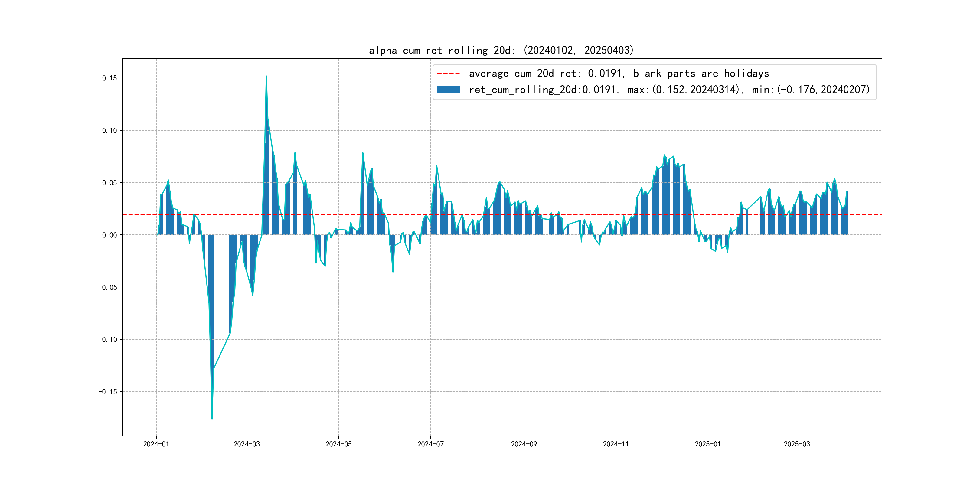Viewport: 980px width, 490px height.
Task: Click the 0.15 y-axis tick label
Action: pos(109,78)
